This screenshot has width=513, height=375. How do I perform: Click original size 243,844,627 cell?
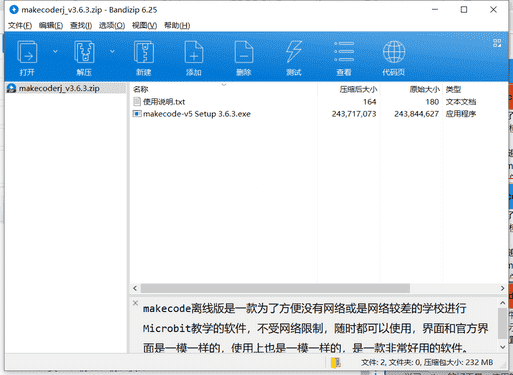(416, 114)
